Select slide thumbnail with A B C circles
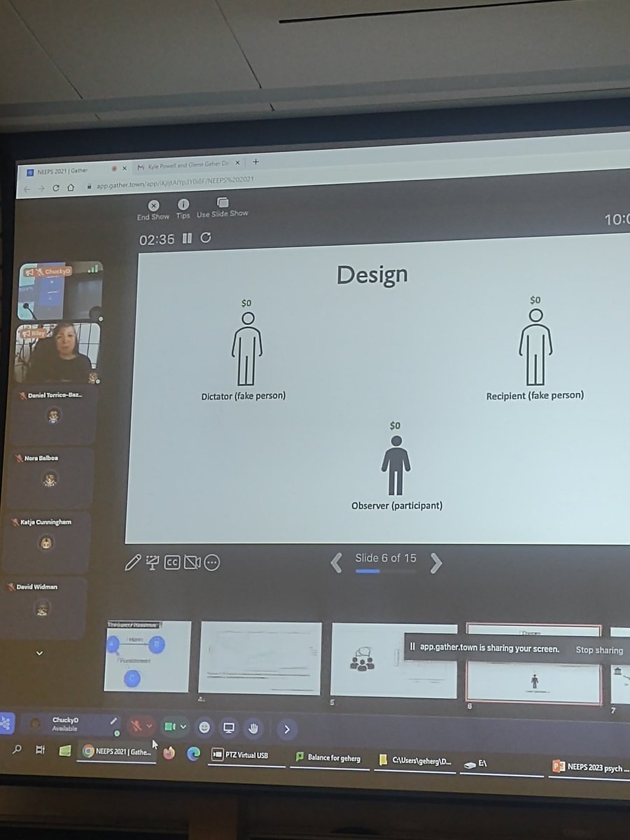This screenshot has height=840, width=630. coord(147,655)
